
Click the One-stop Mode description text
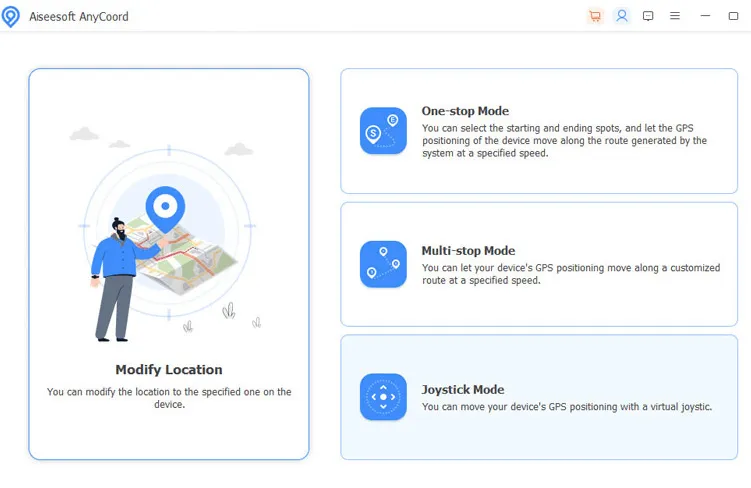tap(564, 141)
